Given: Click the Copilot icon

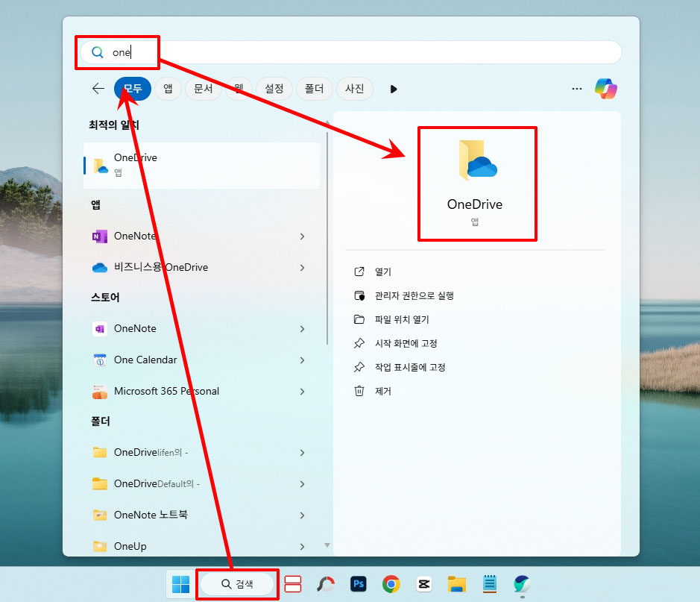Looking at the screenshot, I should 606,88.
